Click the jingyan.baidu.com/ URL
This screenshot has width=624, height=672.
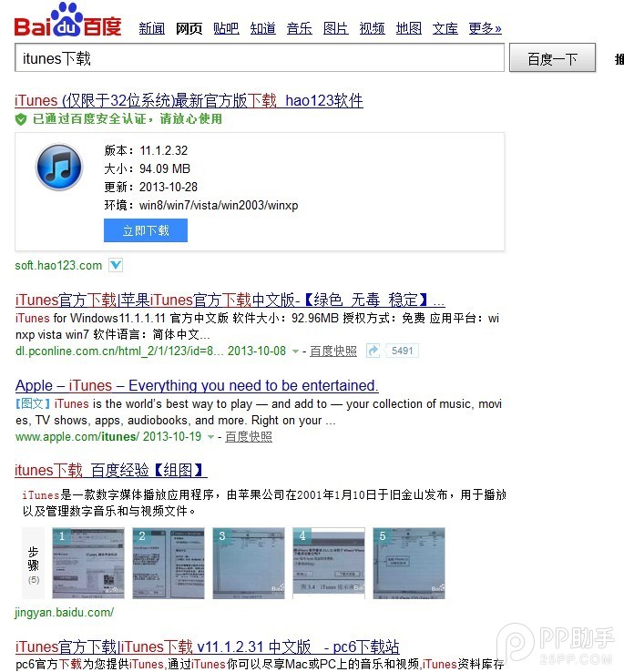(65, 613)
